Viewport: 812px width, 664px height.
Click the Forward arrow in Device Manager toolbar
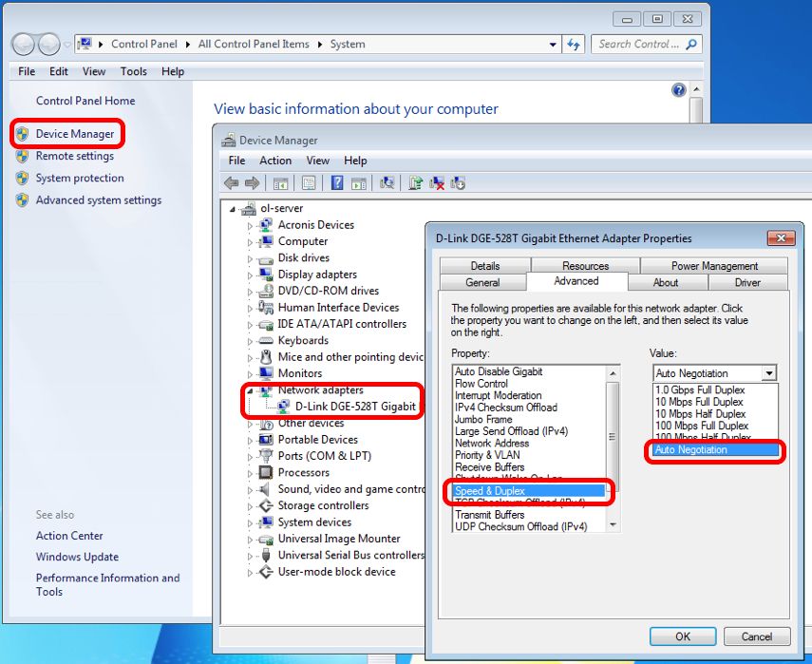[x=252, y=182]
